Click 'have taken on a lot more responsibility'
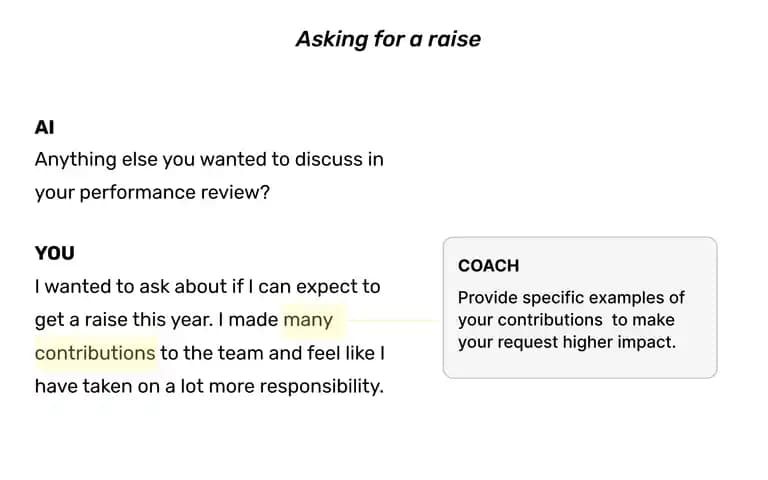The width and height of the screenshot is (768, 480). (209, 386)
